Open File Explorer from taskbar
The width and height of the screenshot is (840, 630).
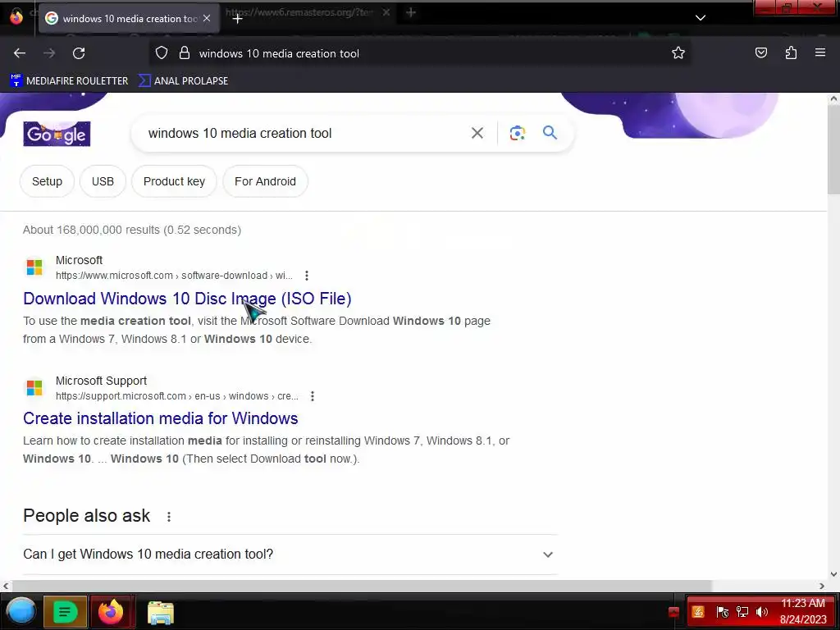coord(160,613)
